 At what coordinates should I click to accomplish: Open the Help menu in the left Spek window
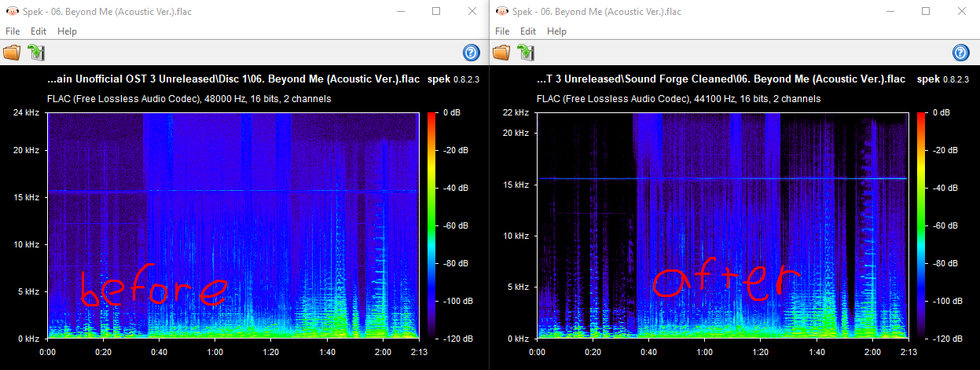click(x=67, y=31)
